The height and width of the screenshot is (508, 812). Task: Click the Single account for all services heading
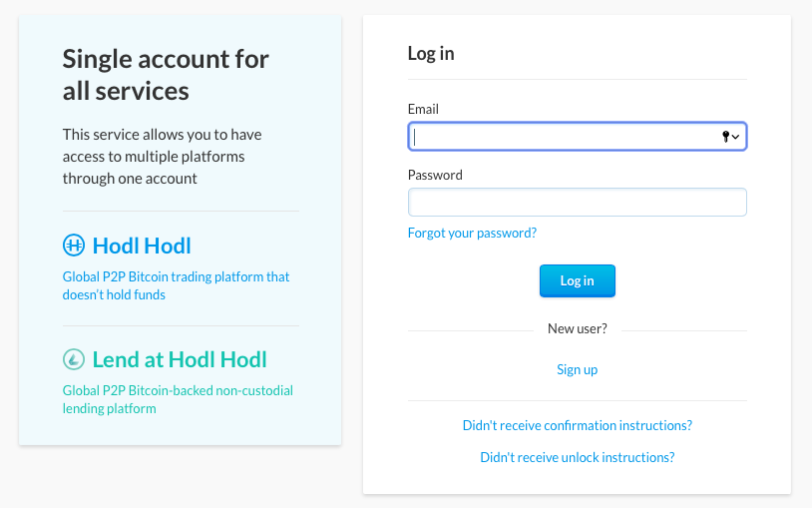point(166,75)
